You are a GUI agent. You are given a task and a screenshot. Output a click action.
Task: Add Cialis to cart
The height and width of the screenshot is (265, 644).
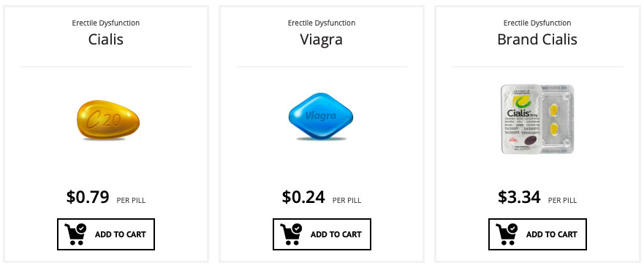[106, 234]
